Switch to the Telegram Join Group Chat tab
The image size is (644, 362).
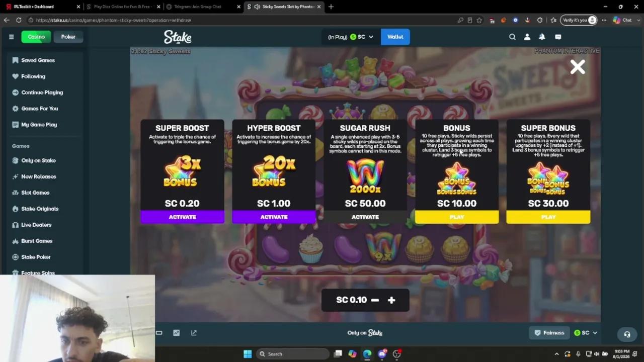point(203,7)
